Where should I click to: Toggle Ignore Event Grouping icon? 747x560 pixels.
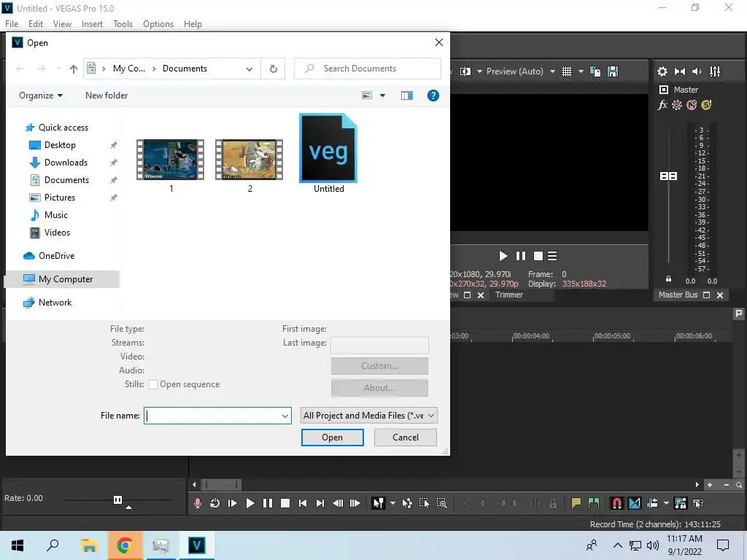pyautogui.click(x=698, y=503)
